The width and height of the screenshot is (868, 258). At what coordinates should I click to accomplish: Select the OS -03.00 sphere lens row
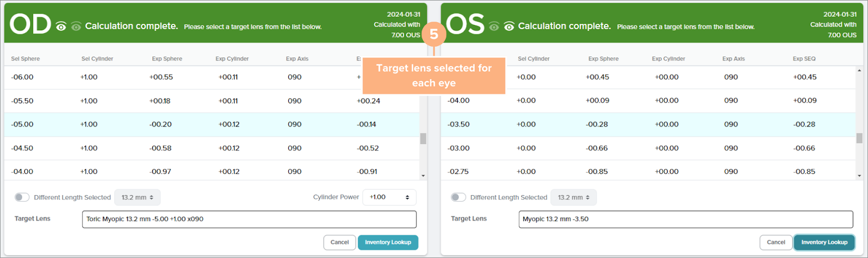coord(647,148)
